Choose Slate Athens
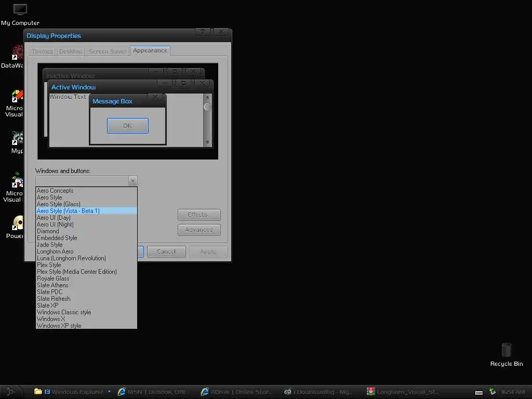 [x=87, y=285]
